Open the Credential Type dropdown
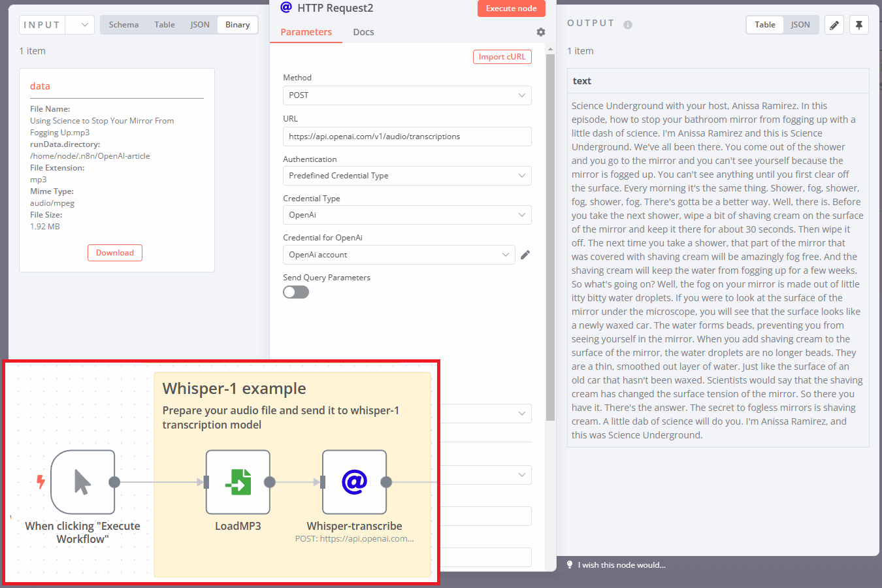This screenshot has width=882, height=588. click(x=406, y=214)
